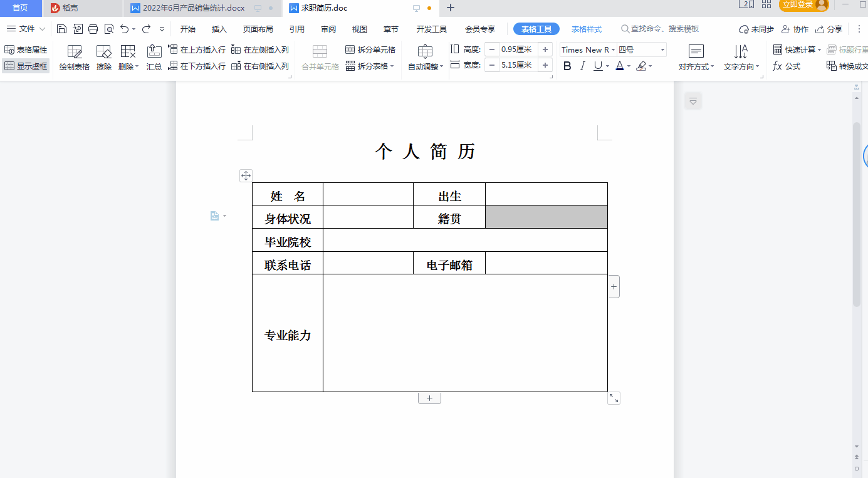Image resolution: width=868 pixels, height=478 pixels.
Task: Insert column to the right (在右侧插入列)
Action: [260, 66]
